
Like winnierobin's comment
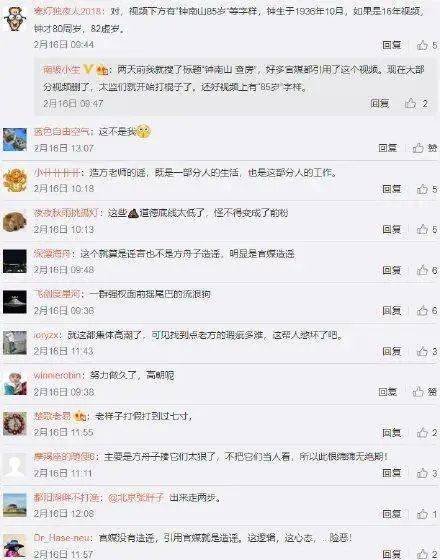(425, 392)
